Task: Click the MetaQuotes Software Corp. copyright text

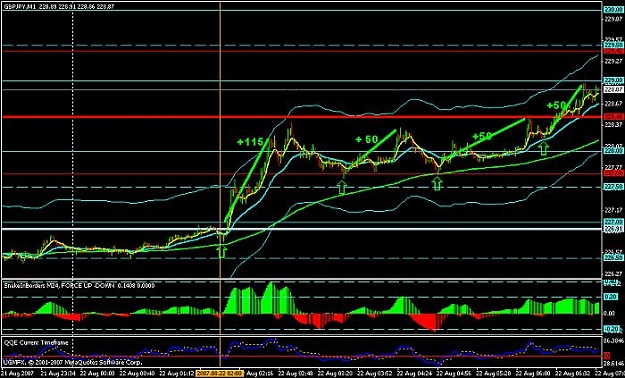Action: click(x=73, y=362)
